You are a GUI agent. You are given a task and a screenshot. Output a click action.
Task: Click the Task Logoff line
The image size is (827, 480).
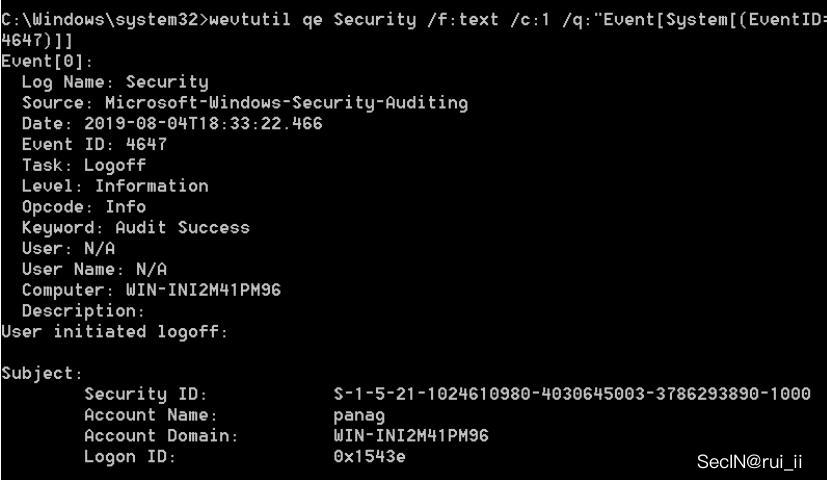click(84, 165)
